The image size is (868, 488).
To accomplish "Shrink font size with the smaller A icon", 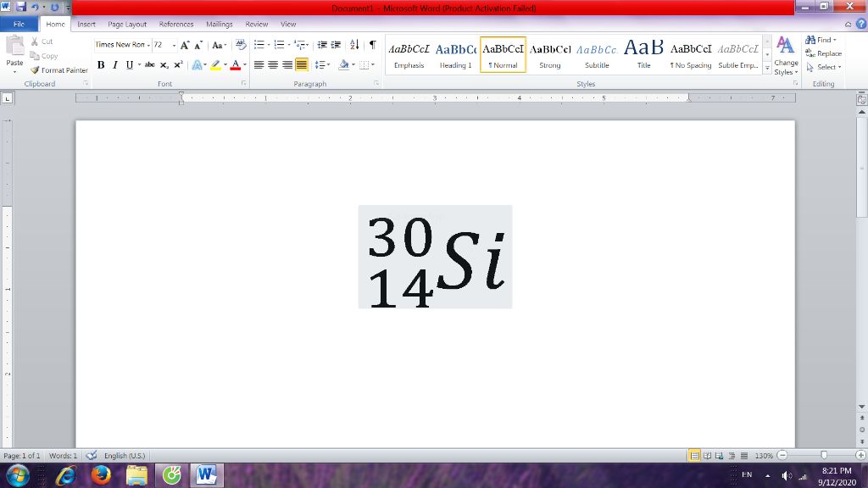I will (x=198, y=46).
